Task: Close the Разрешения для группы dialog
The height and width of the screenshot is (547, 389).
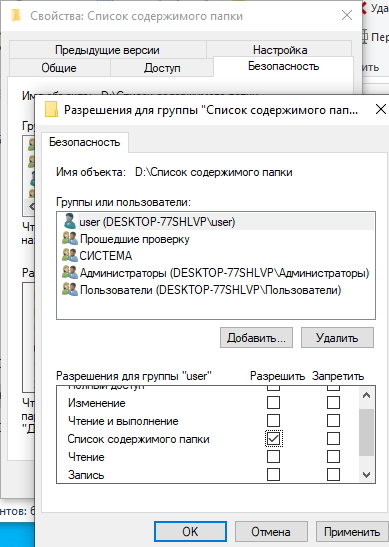Action: click(380, 109)
